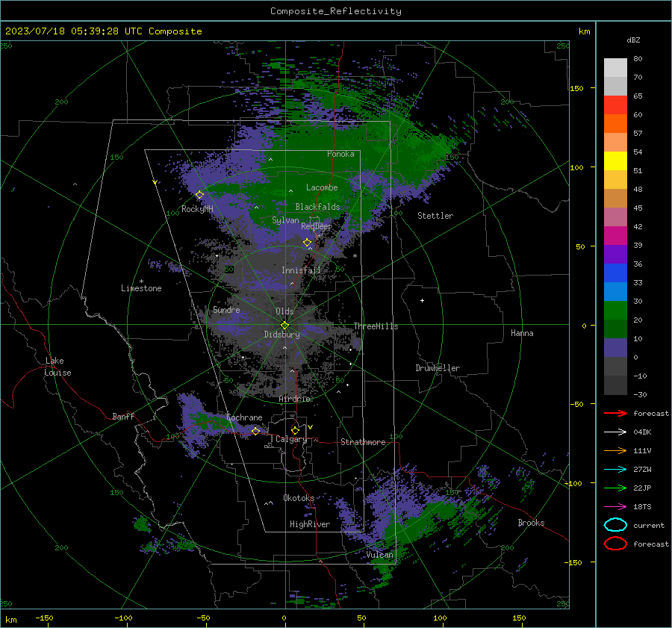Screen dimensions: 672x628
Task: Click the 18TS legend text
Action: coord(642,507)
